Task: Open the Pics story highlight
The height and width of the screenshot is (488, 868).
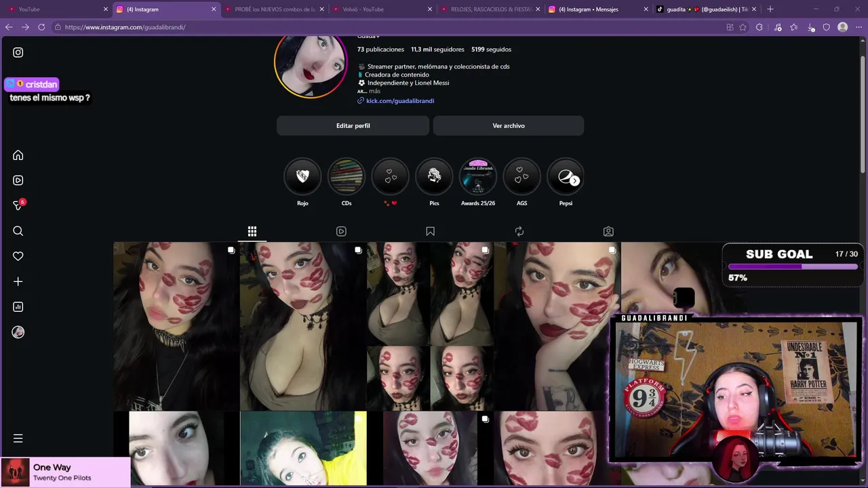Action: [x=434, y=177]
